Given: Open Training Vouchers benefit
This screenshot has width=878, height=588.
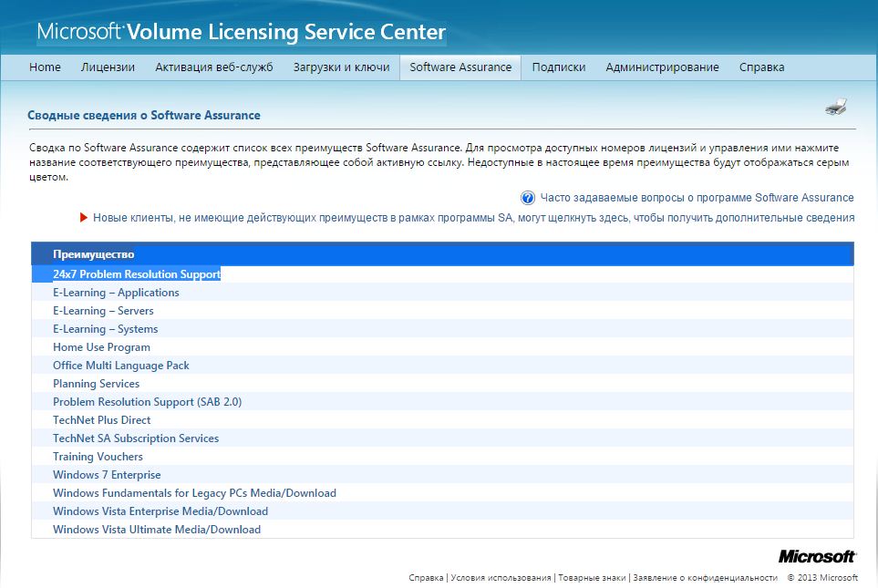Looking at the screenshot, I should coord(98,457).
